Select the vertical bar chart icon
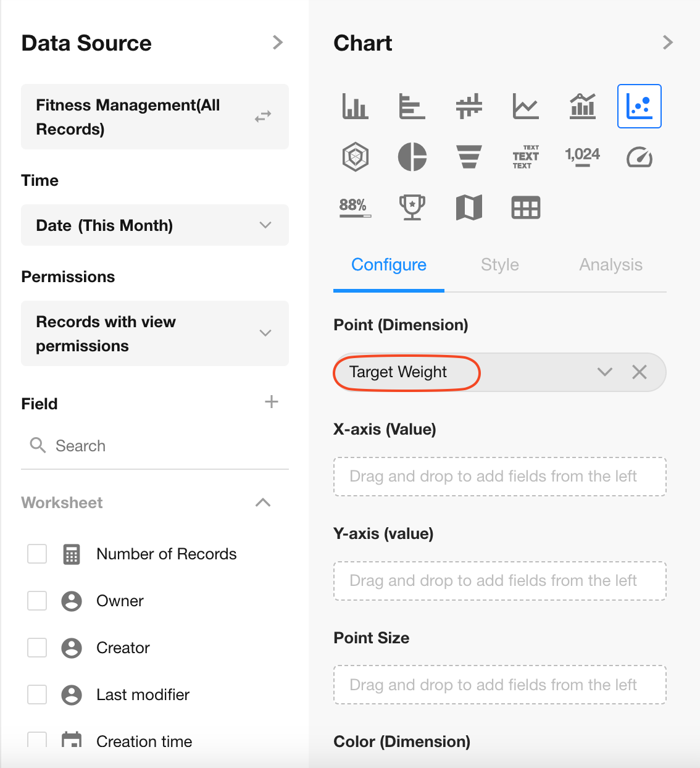 (355, 106)
